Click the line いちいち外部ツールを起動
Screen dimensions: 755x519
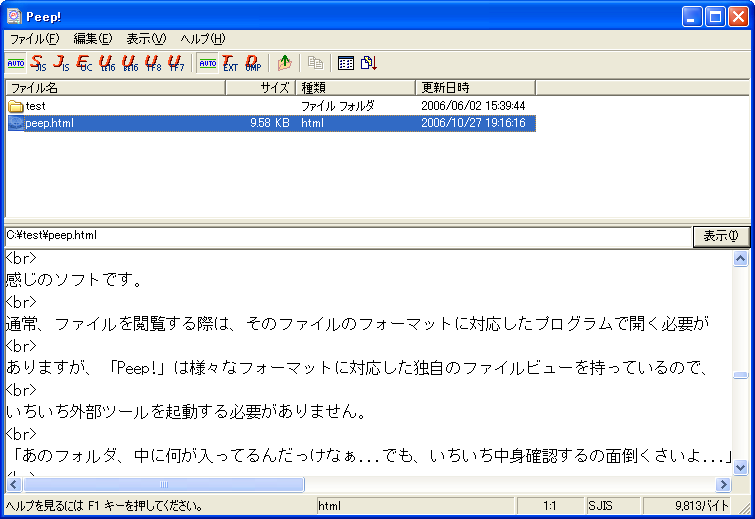pyautogui.click(x=186, y=412)
